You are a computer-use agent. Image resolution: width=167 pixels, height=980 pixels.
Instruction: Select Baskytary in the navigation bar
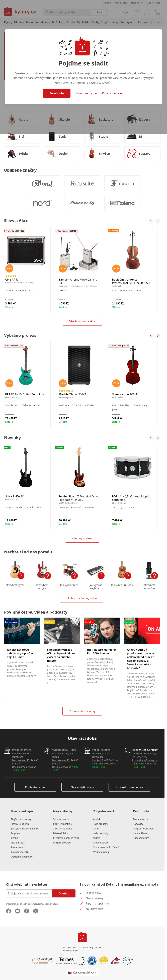tap(32, 22)
